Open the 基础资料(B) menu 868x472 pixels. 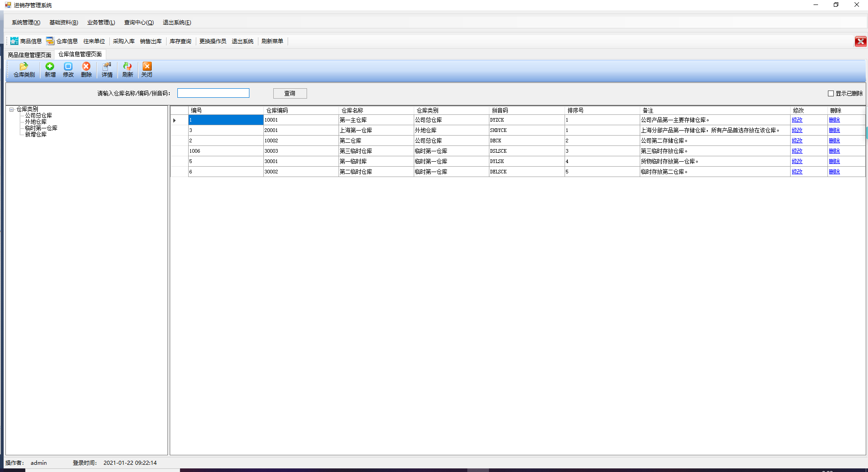[x=63, y=23]
